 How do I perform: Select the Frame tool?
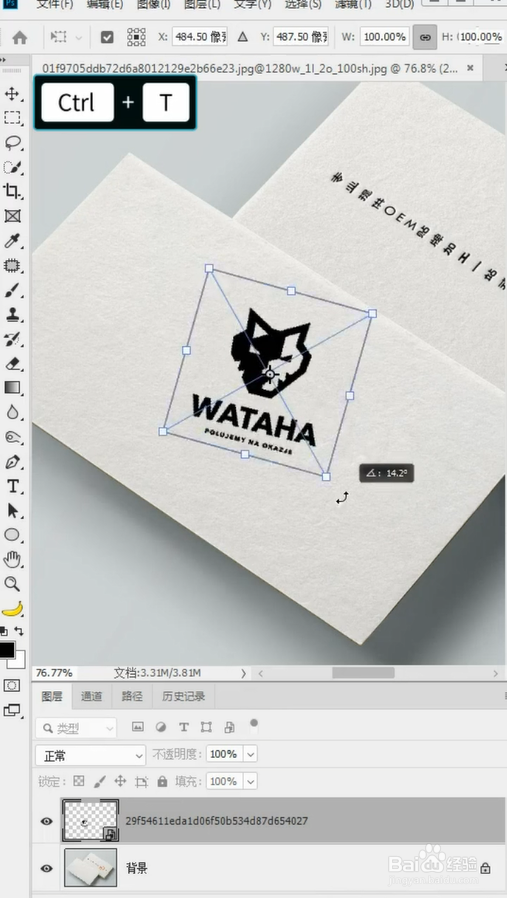click(12, 216)
